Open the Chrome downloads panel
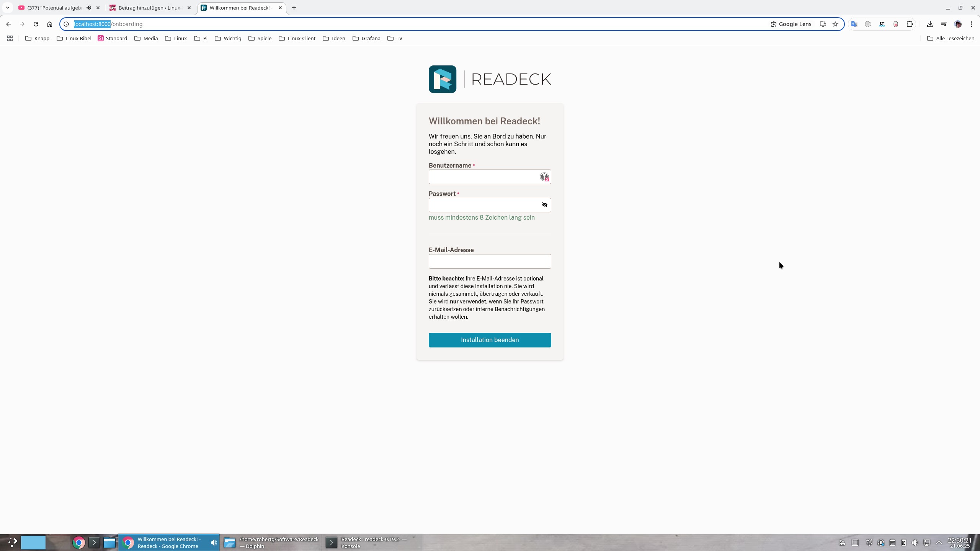Image resolution: width=980 pixels, height=551 pixels. pyautogui.click(x=930, y=24)
